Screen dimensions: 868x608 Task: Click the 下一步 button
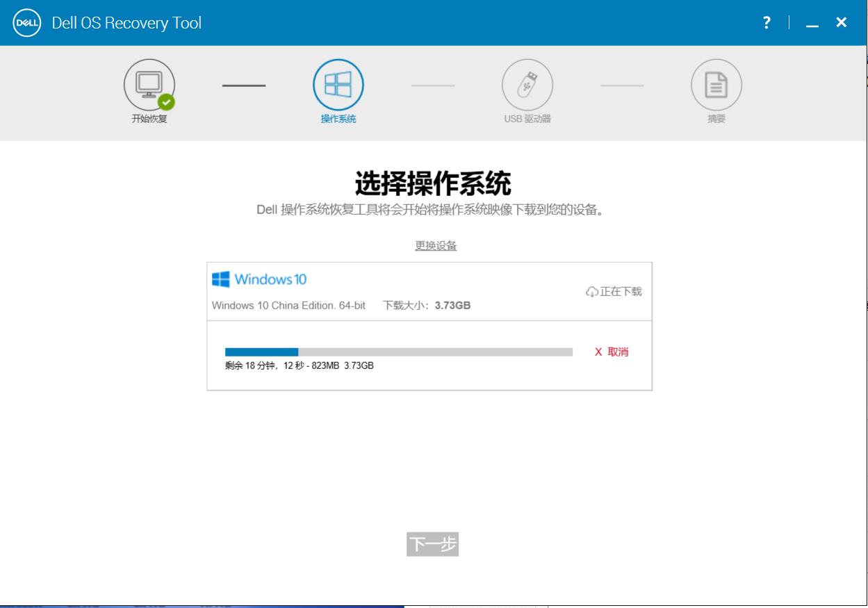(x=432, y=544)
